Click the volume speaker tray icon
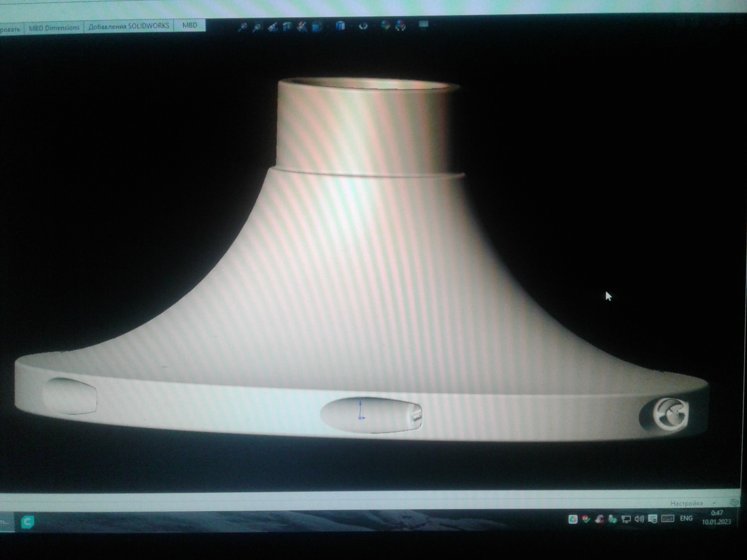 point(639,519)
